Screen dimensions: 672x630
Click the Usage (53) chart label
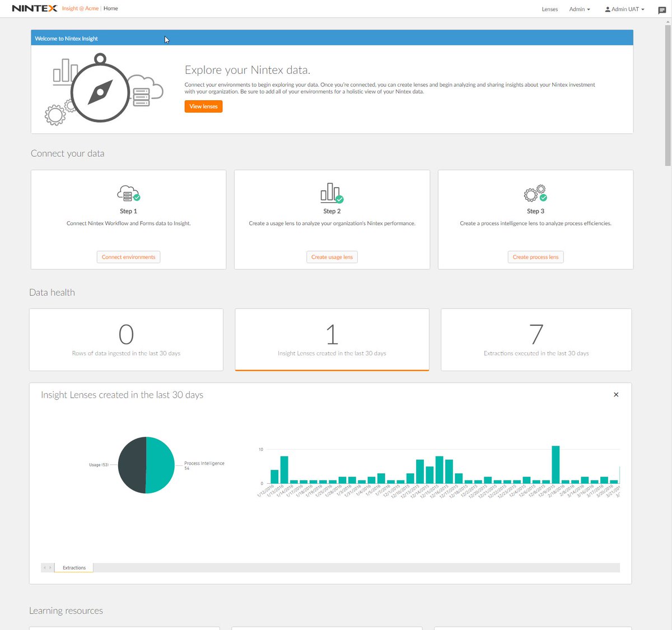tap(99, 465)
